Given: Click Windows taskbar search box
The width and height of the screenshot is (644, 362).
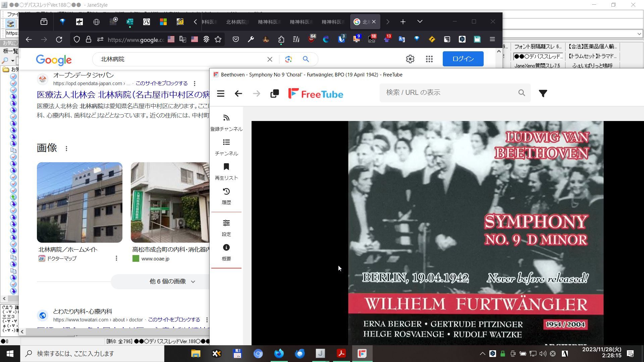Looking at the screenshot, I should tap(92, 354).
